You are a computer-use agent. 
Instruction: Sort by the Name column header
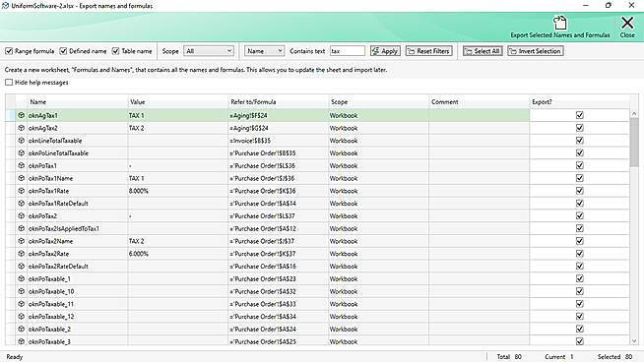[77, 101]
